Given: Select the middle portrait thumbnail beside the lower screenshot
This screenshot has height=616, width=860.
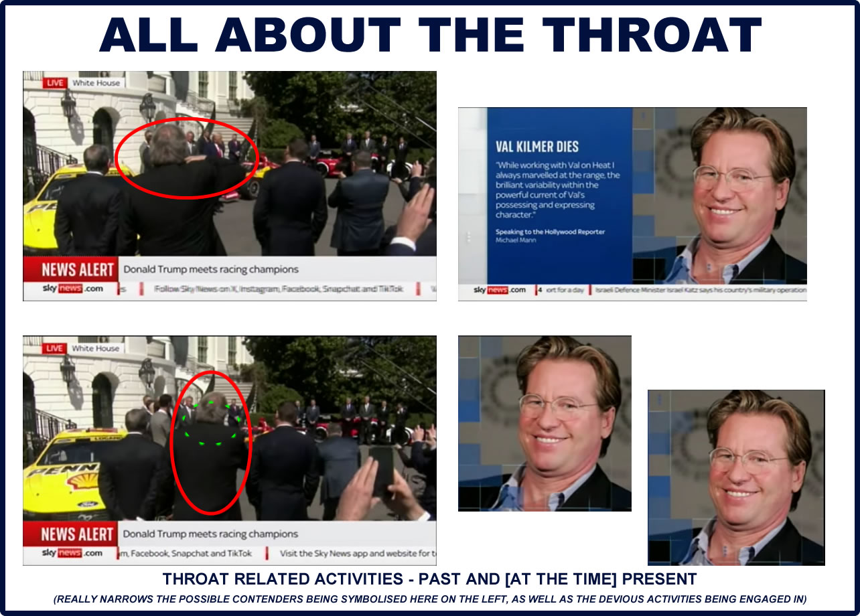Looking at the screenshot, I should point(545,423).
